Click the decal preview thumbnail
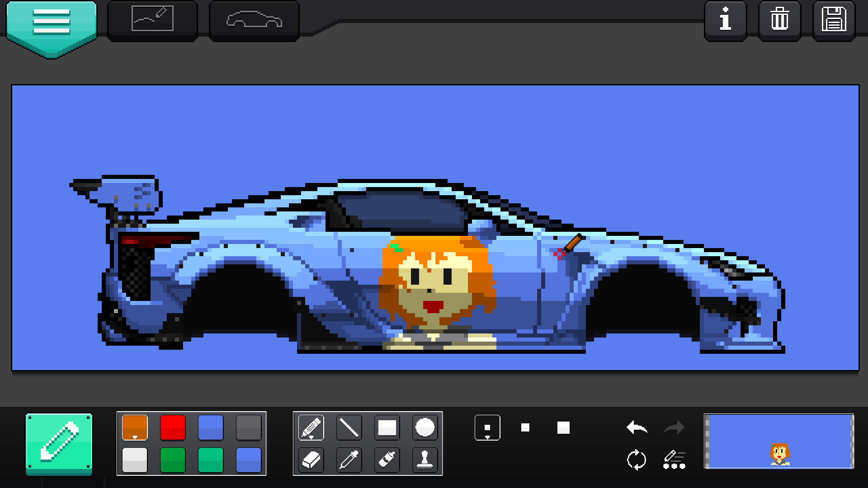This screenshot has height=488, width=868. tap(779, 441)
